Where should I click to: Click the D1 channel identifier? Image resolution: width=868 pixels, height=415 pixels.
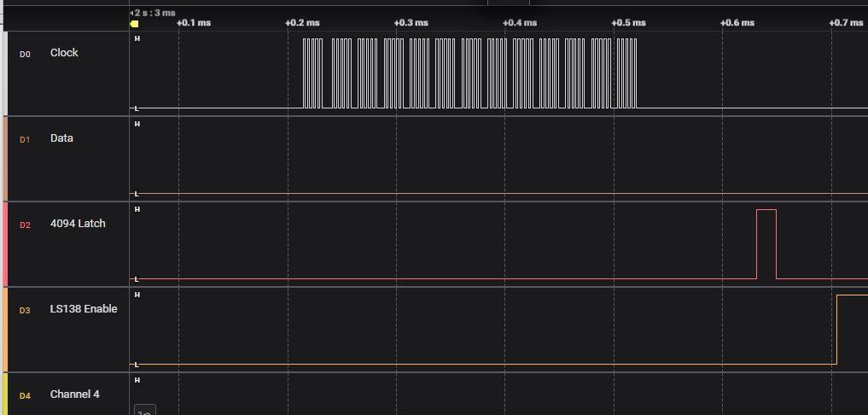(x=25, y=139)
